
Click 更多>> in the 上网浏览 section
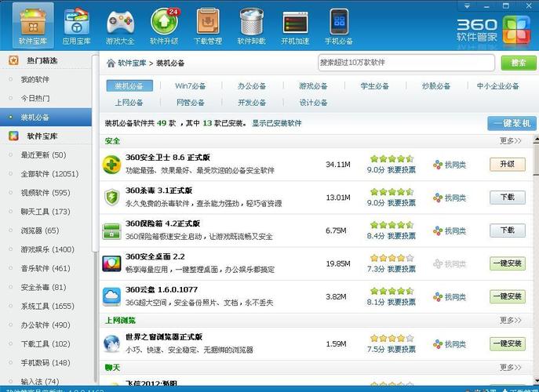pyautogui.click(x=511, y=321)
